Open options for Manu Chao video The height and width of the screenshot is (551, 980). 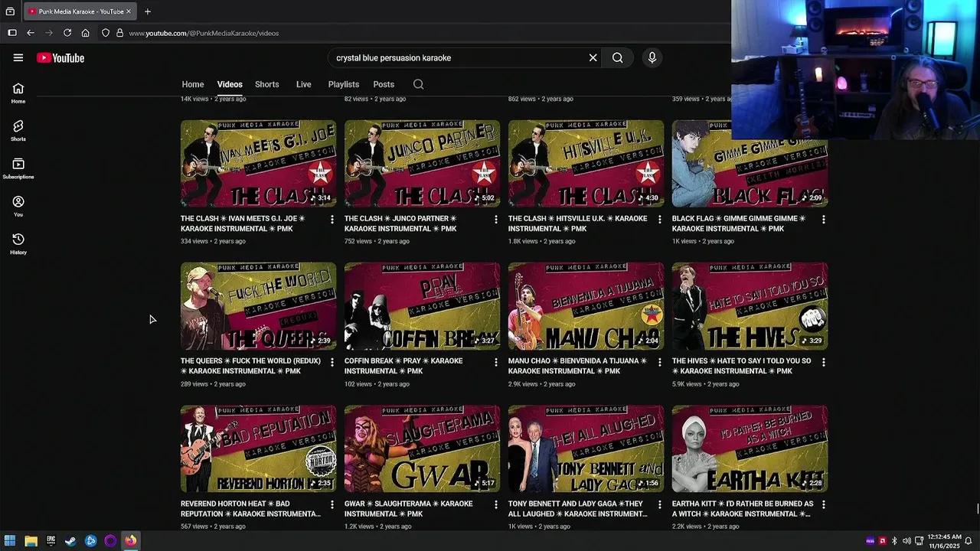tap(659, 362)
